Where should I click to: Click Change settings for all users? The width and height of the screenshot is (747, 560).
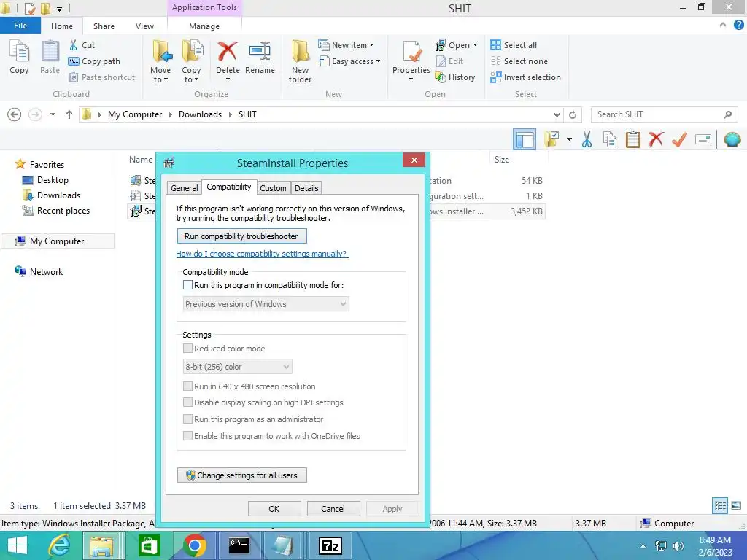(241, 475)
